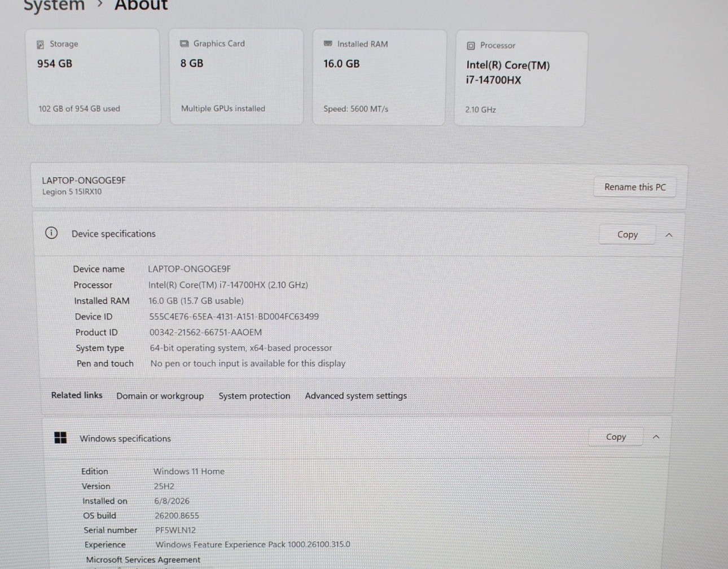Image resolution: width=728 pixels, height=569 pixels.
Task: Click the System type label
Action: click(x=100, y=348)
